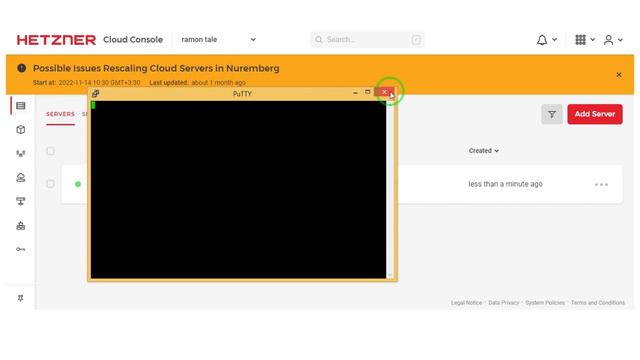This screenshot has width=640, height=360.
Task: Open Firewalls icon in sidebar
Action: click(x=21, y=225)
